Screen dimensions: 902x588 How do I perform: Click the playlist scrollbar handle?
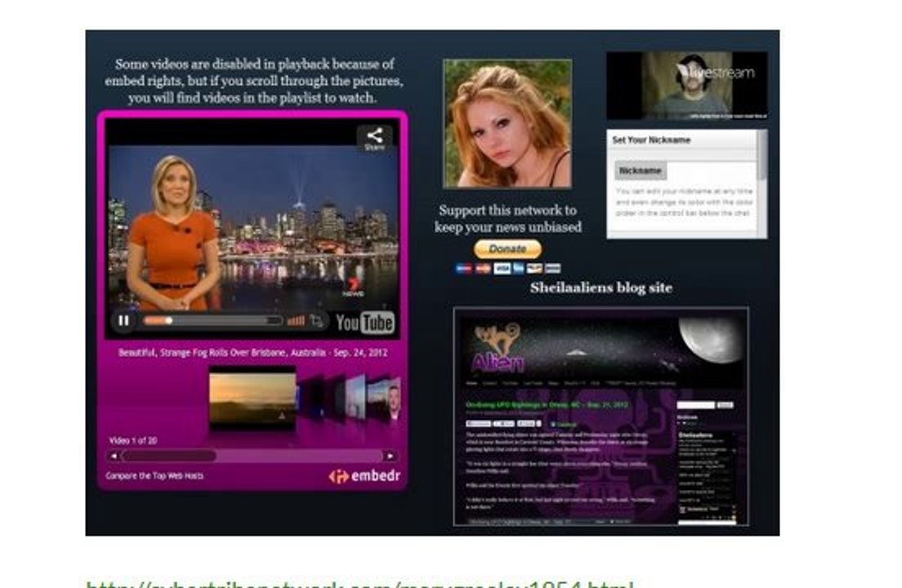click(x=169, y=456)
